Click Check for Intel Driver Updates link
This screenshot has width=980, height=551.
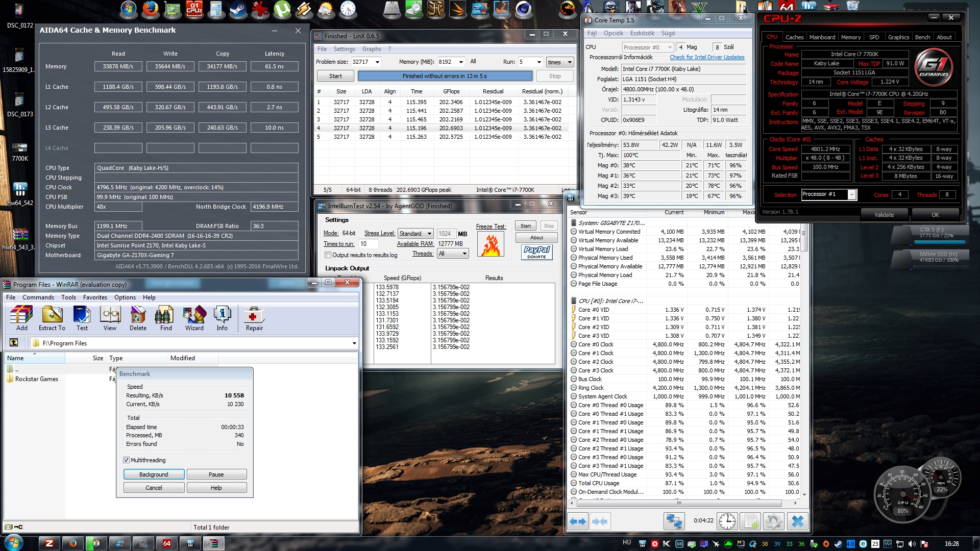[707, 57]
